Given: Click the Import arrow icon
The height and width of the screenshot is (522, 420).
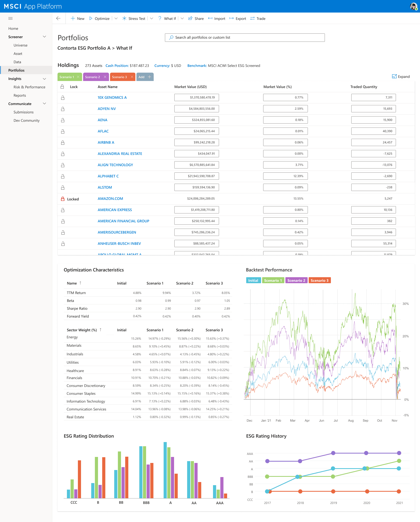Looking at the screenshot, I should (x=210, y=18).
